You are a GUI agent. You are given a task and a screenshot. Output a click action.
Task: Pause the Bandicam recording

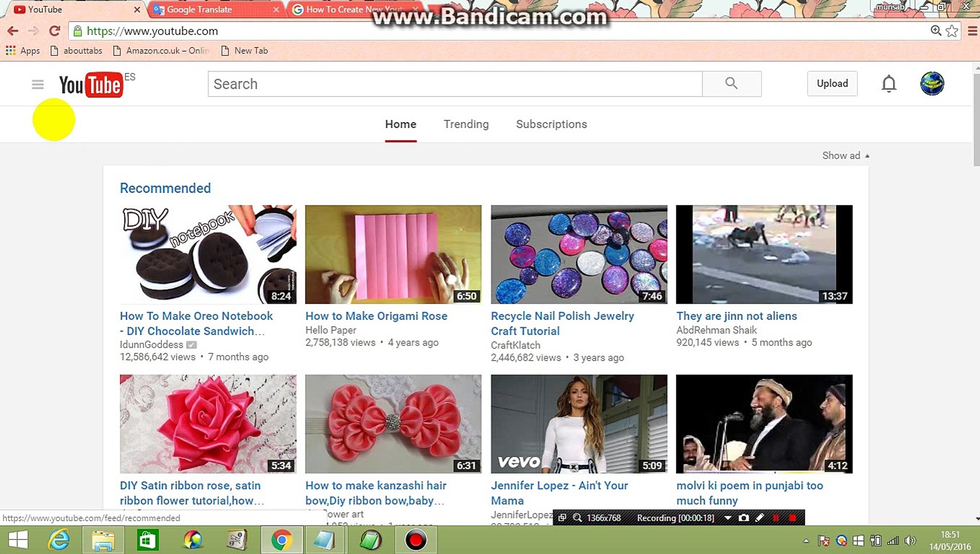(x=776, y=518)
